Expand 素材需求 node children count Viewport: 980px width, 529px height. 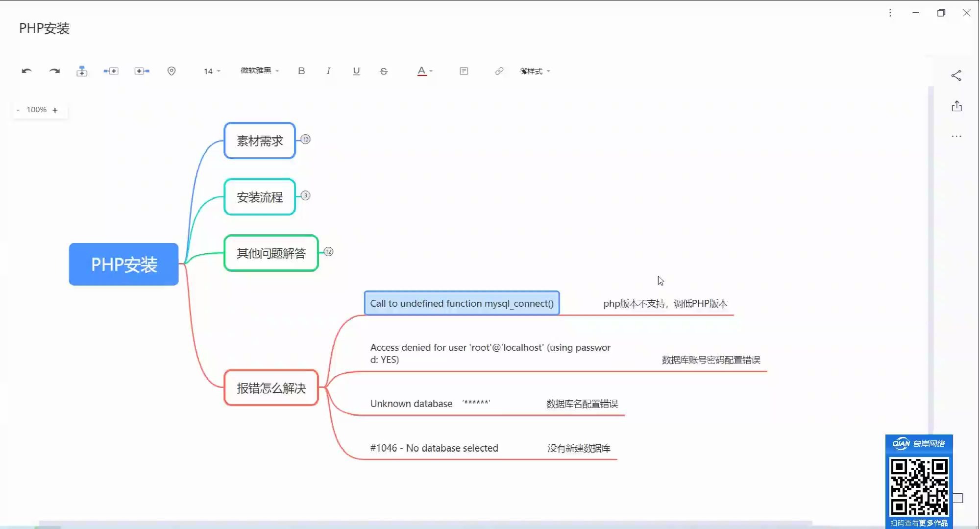pos(306,139)
